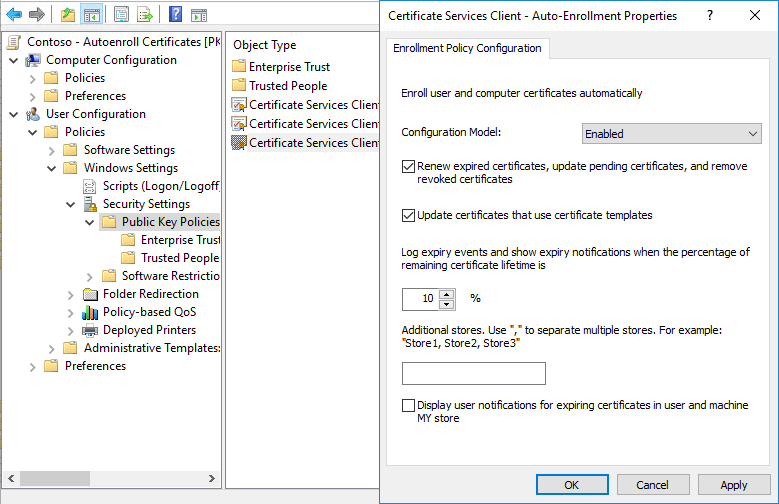
Task: Click the Windows Settings folder icon in tree
Action: tap(71, 168)
